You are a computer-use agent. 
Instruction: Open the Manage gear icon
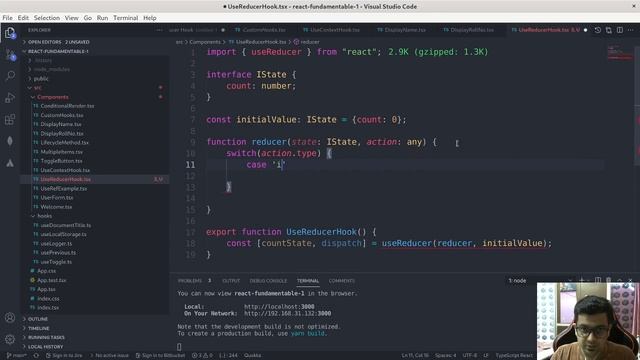[x=10, y=339]
